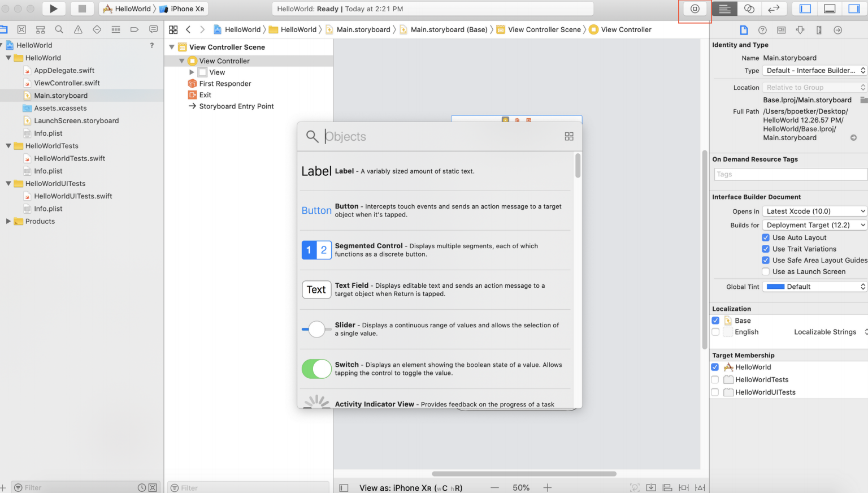Open the Version editor

[x=774, y=8]
